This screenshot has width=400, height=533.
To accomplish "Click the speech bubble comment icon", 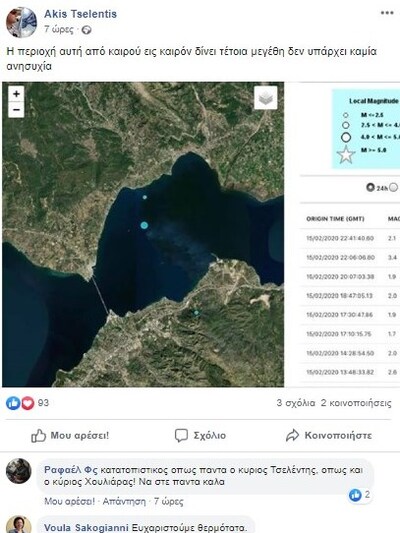I will 181,435.
